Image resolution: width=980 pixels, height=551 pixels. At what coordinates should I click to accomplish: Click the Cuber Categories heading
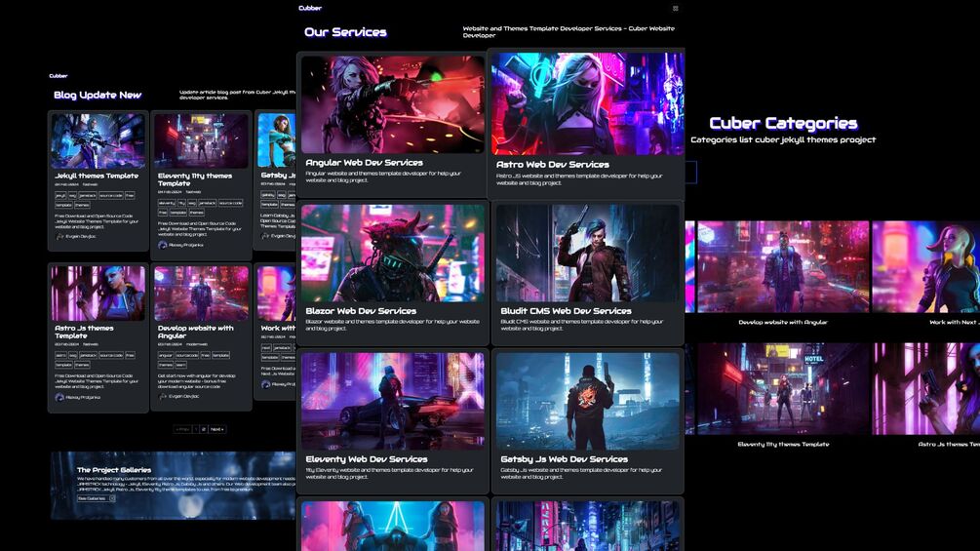click(783, 123)
